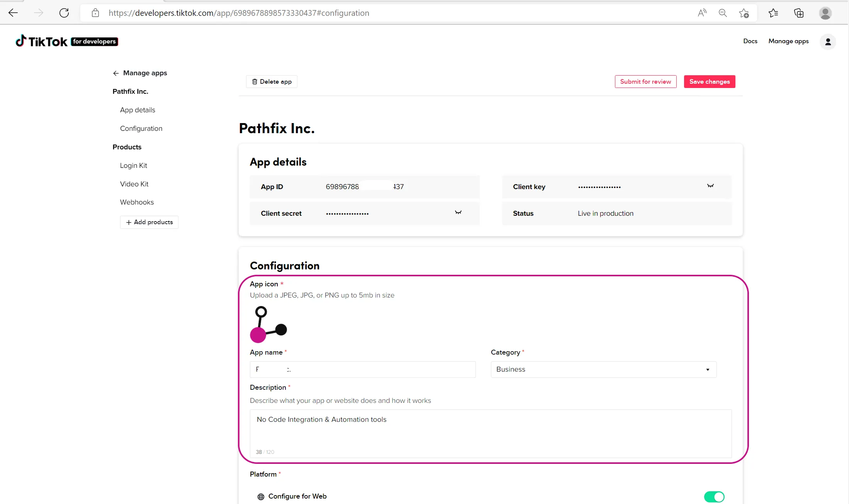Screen dimensions: 849x504
Task: Click the App name input field
Action: [x=363, y=369]
